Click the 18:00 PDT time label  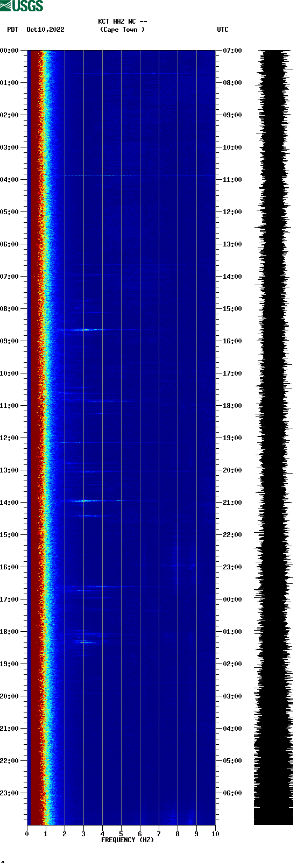[9, 632]
